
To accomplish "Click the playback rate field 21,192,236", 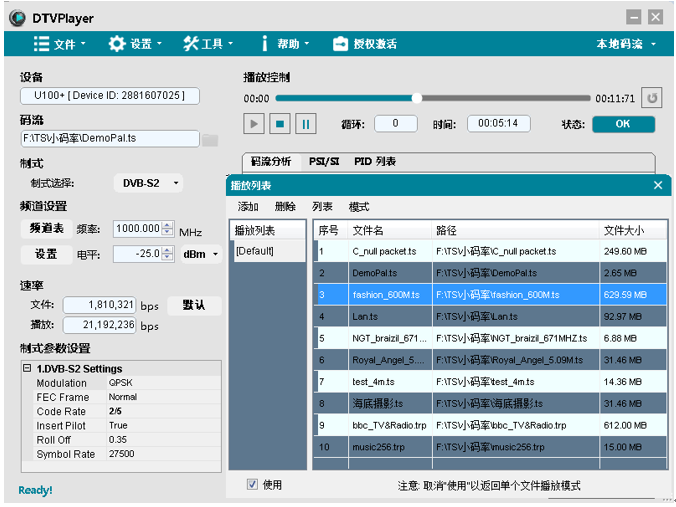I will coord(100,325).
